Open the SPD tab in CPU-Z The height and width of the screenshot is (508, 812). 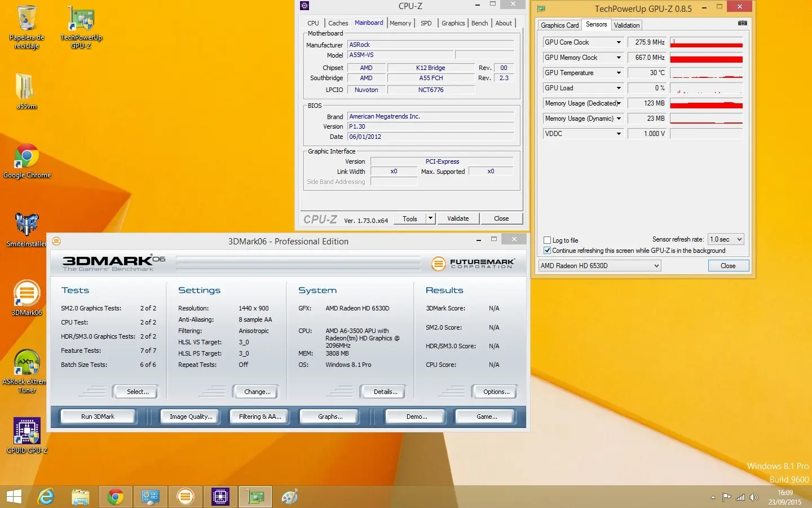426,23
